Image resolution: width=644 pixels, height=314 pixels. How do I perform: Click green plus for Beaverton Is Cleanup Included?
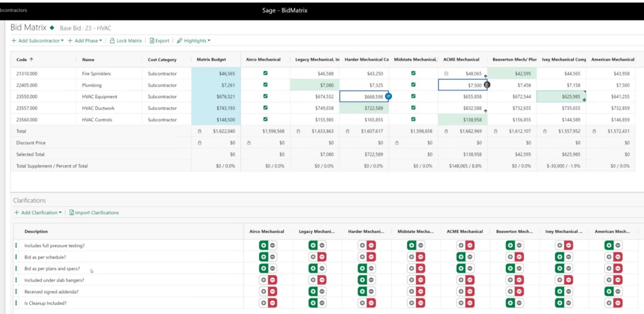click(510, 303)
